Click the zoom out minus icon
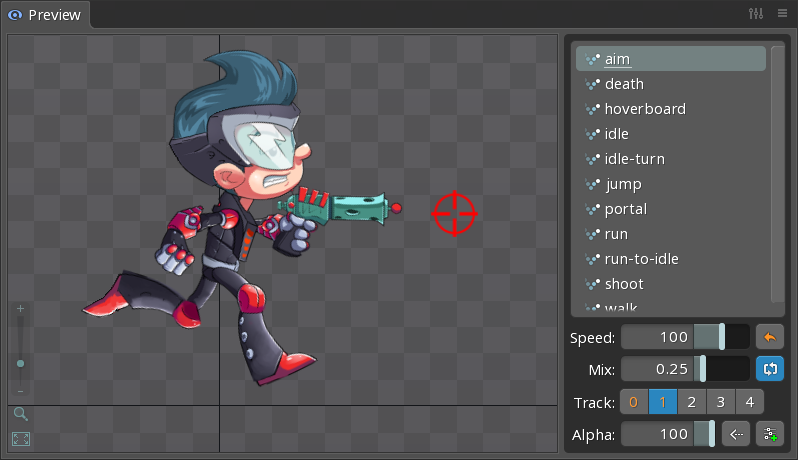The image size is (798, 460). coord(20,391)
